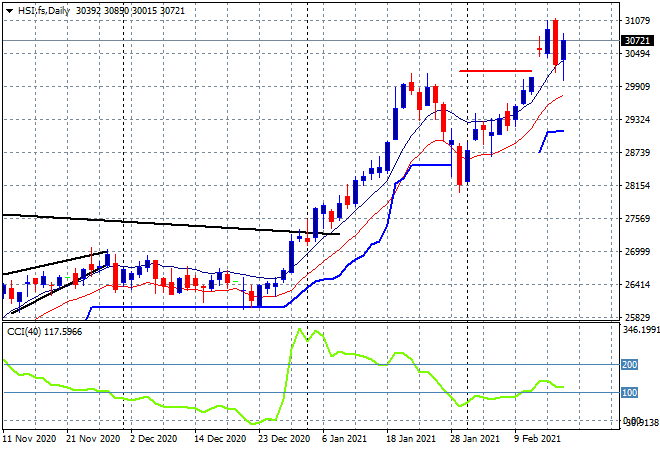This screenshot has height=450, width=660.
Task: Select the 28 Jan 2021 date label
Action: (x=475, y=439)
